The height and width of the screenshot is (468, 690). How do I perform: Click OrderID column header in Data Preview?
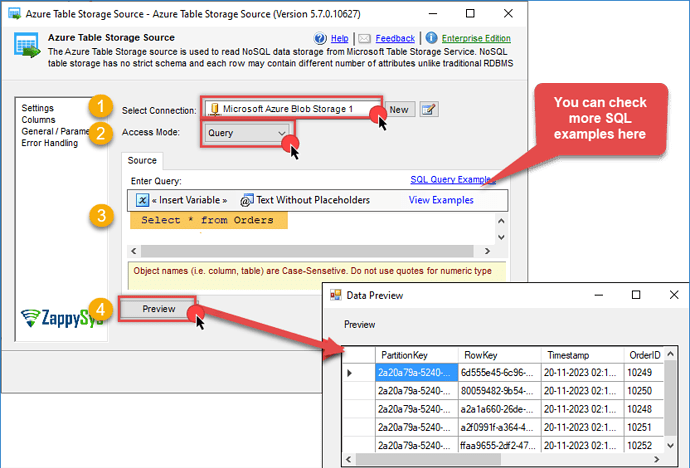click(644, 355)
